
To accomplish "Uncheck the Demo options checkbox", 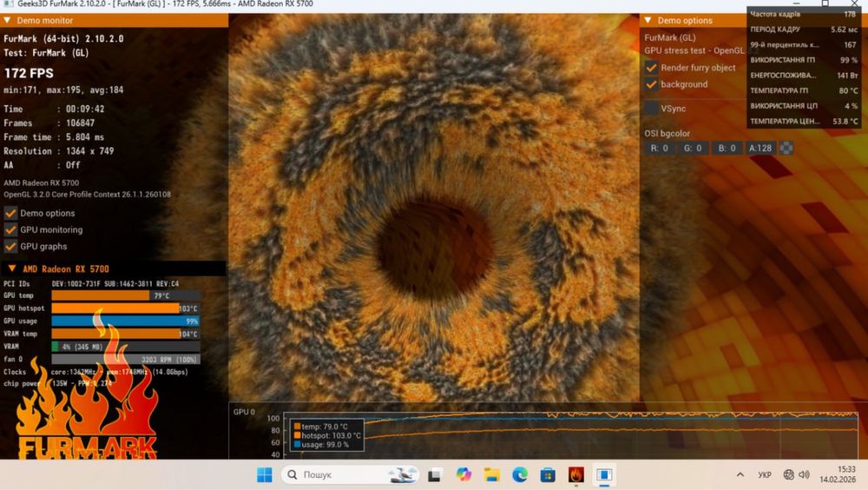I will tap(10, 214).
